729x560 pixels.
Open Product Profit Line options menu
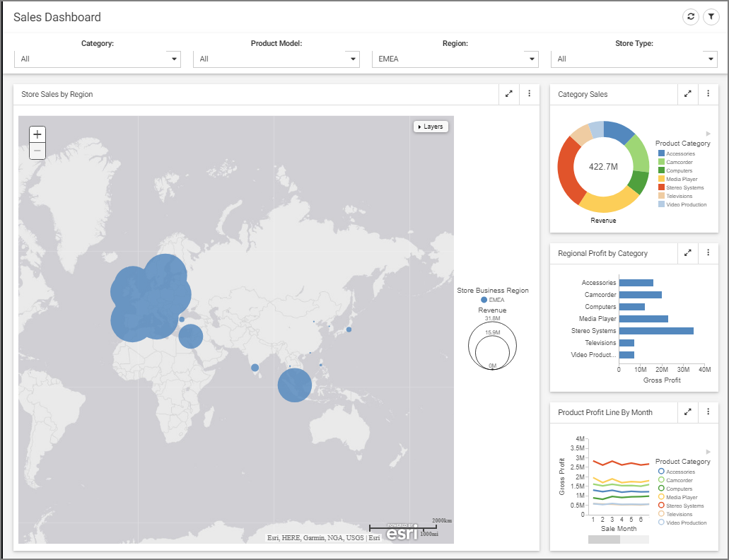pyautogui.click(x=708, y=412)
